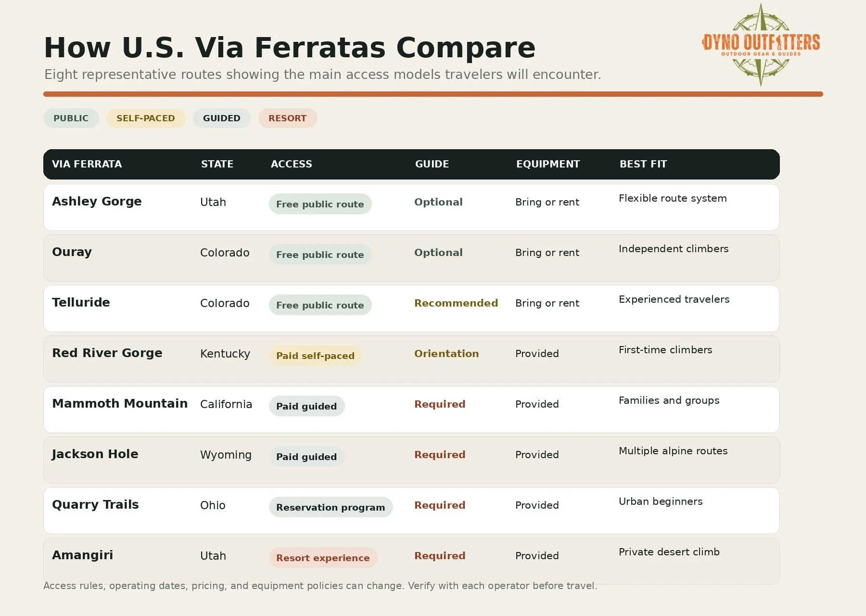Click the EQUIPMENT column header
866x616 pixels.
tap(548, 164)
